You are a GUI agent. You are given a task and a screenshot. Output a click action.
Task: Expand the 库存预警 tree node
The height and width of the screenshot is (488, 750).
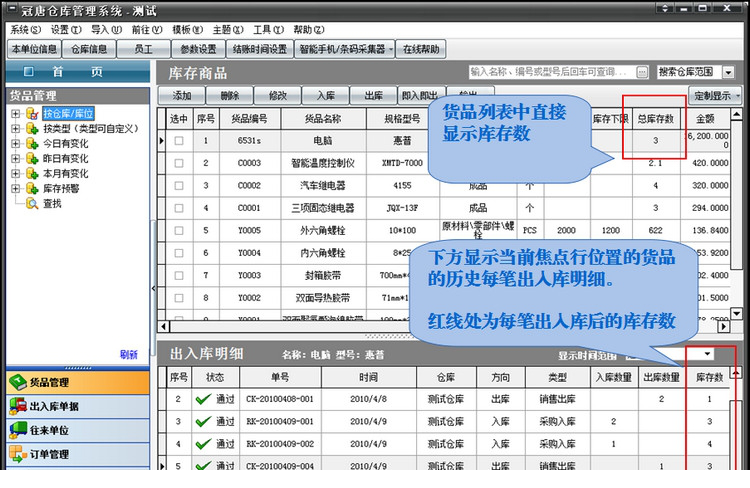(x=16, y=189)
